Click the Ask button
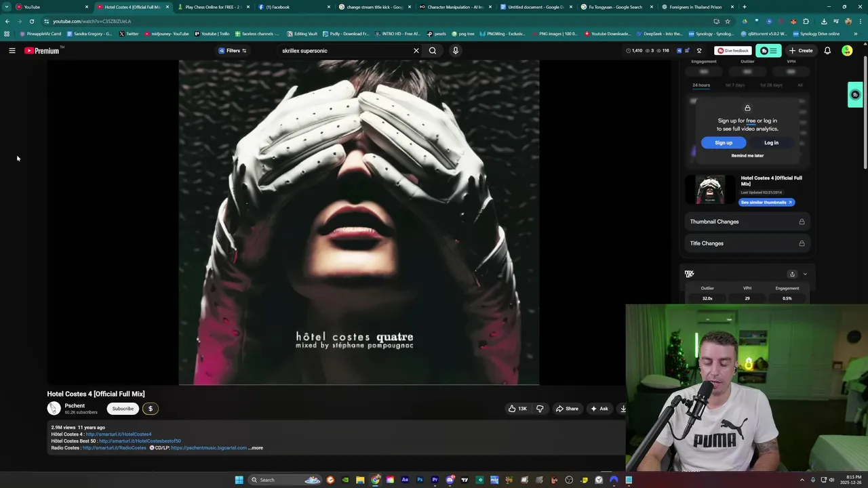 pyautogui.click(x=599, y=409)
